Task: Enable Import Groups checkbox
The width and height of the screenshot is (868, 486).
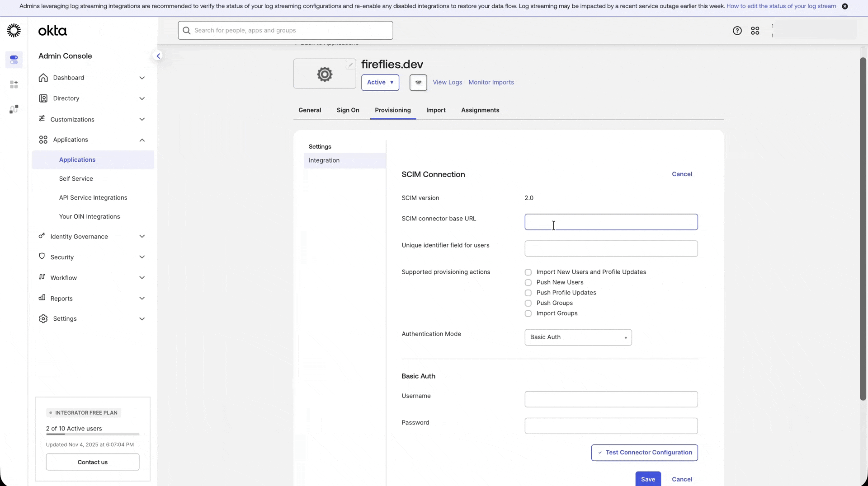Action: 528,314
